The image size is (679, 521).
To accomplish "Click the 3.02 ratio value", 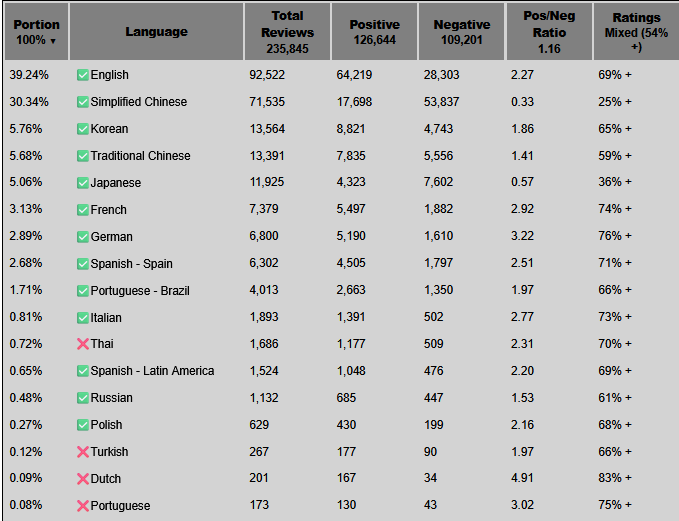I will 522,505.
